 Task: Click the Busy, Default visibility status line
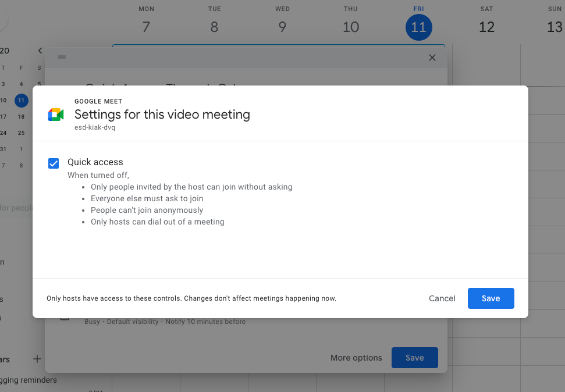tap(165, 322)
